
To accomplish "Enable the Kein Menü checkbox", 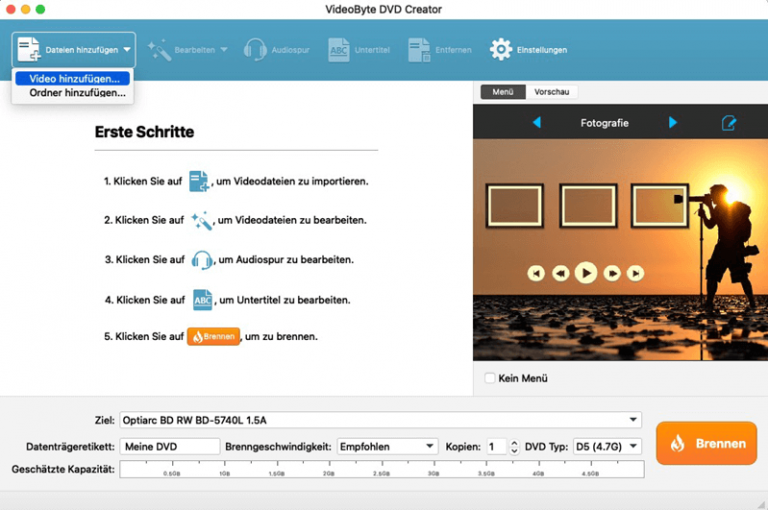I will click(x=489, y=378).
